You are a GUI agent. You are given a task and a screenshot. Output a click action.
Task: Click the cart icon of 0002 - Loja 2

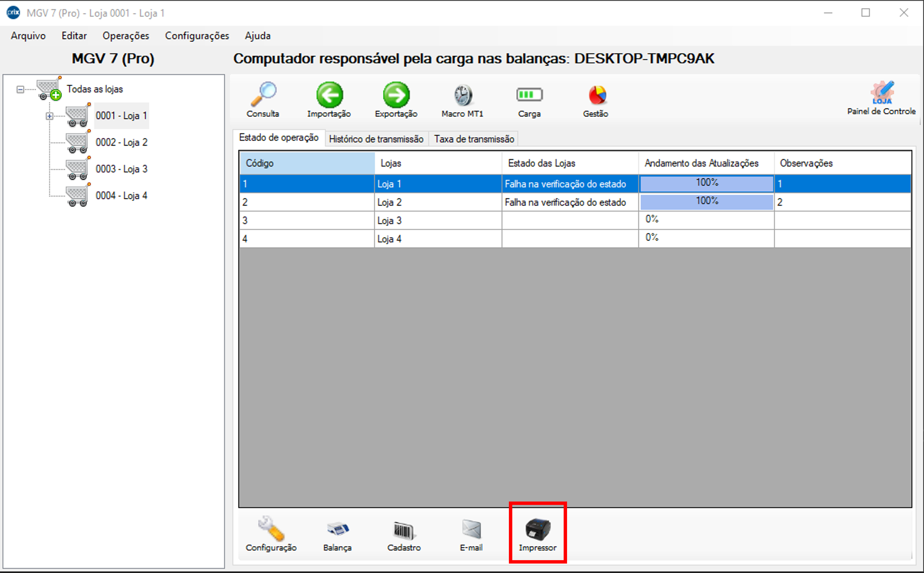click(x=78, y=142)
